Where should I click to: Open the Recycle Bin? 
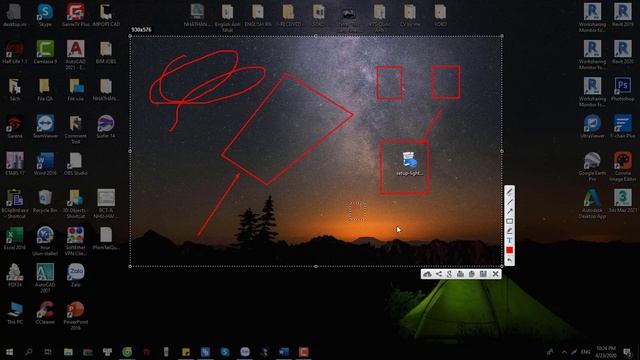pyautogui.click(x=45, y=201)
